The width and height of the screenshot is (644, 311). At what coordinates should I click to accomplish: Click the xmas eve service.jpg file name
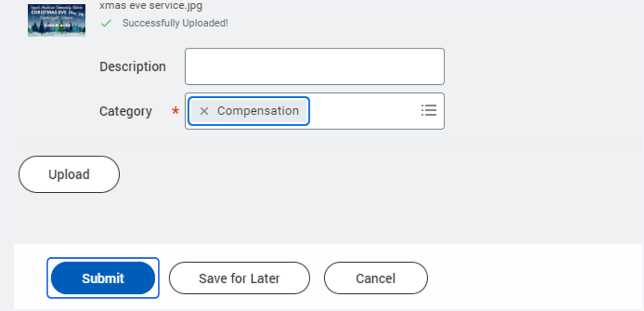(x=151, y=6)
